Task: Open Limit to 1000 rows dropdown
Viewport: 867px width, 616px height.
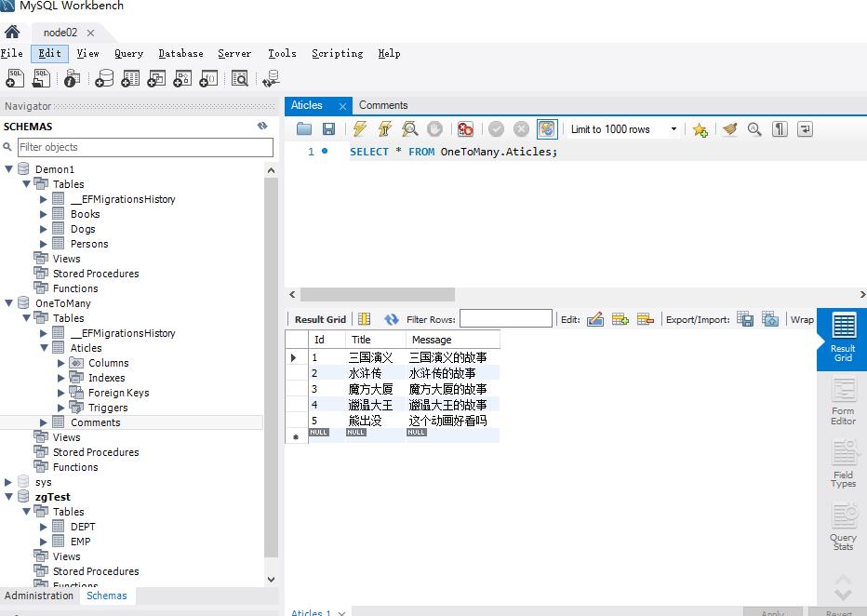Action: (674, 129)
